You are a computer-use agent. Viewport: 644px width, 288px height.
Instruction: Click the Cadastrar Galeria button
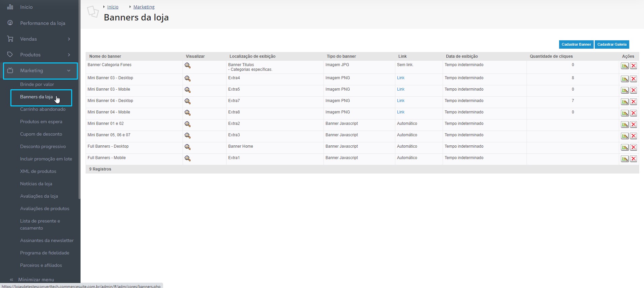(x=611, y=44)
